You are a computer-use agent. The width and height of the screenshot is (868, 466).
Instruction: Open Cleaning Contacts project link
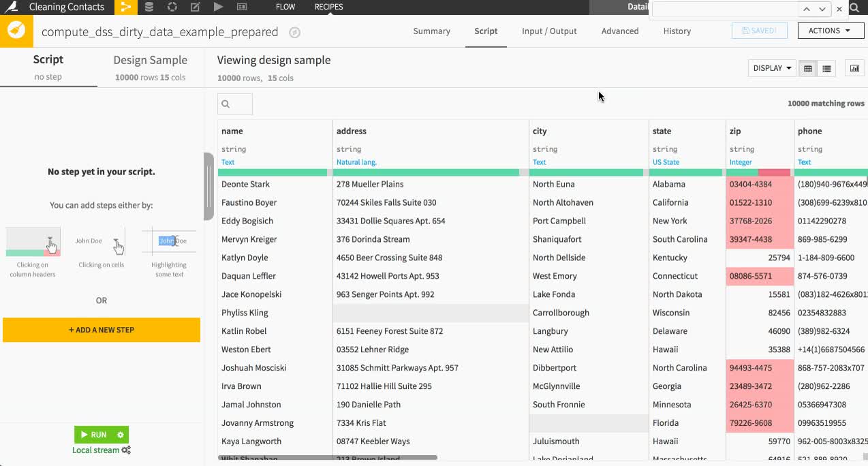[67, 7]
